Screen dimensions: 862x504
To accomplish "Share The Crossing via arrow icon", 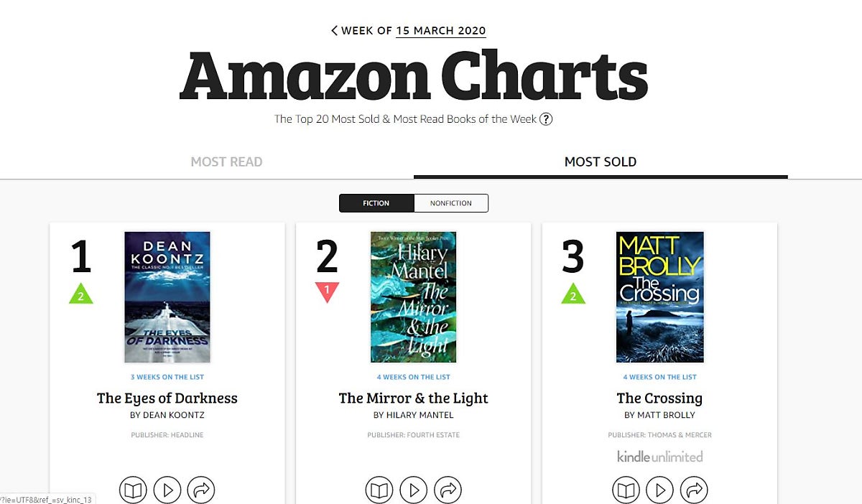I will 694,490.
